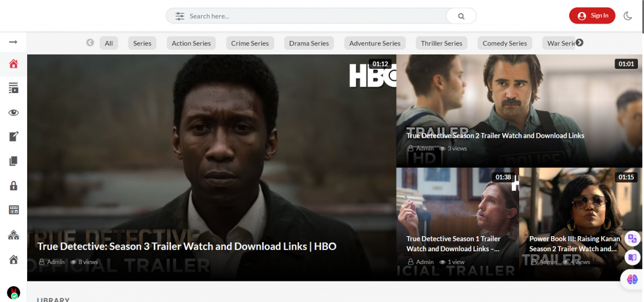Select the 'Comedy Series' category chip

505,43
